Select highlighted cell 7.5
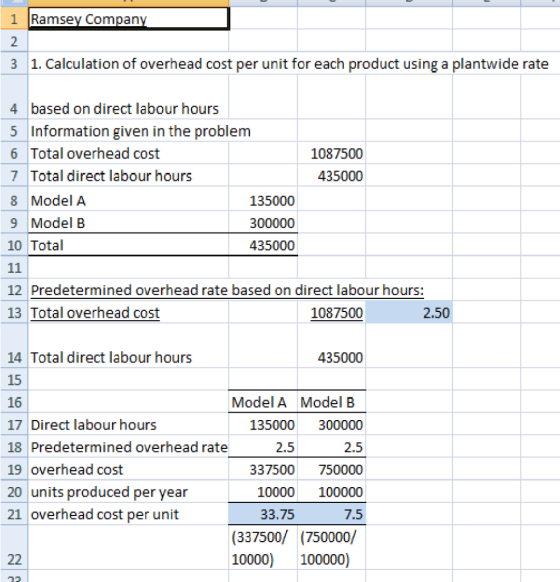Image resolution: width=560 pixels, height=582 pixels. click(x=331, y=514)
